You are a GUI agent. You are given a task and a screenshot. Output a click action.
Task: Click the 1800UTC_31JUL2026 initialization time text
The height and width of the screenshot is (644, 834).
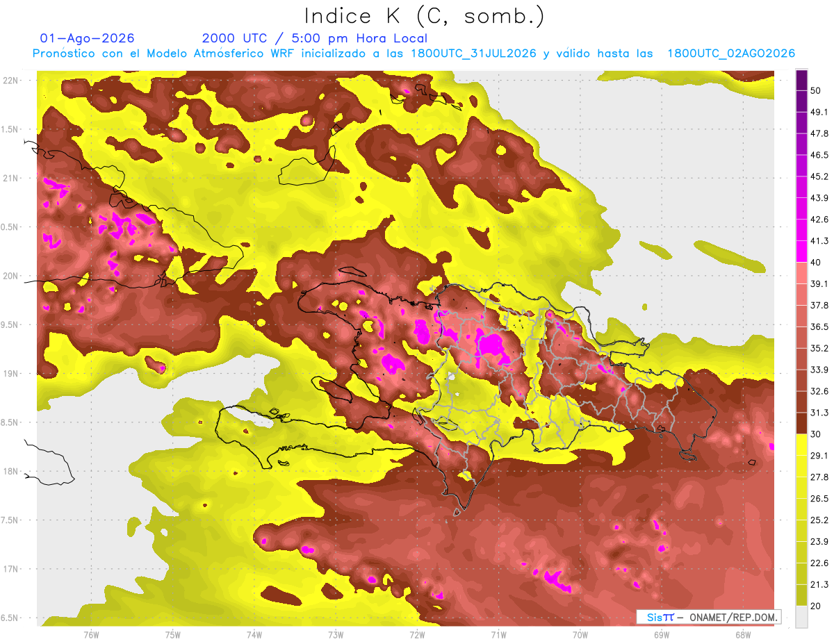click(x=473, y=53)
